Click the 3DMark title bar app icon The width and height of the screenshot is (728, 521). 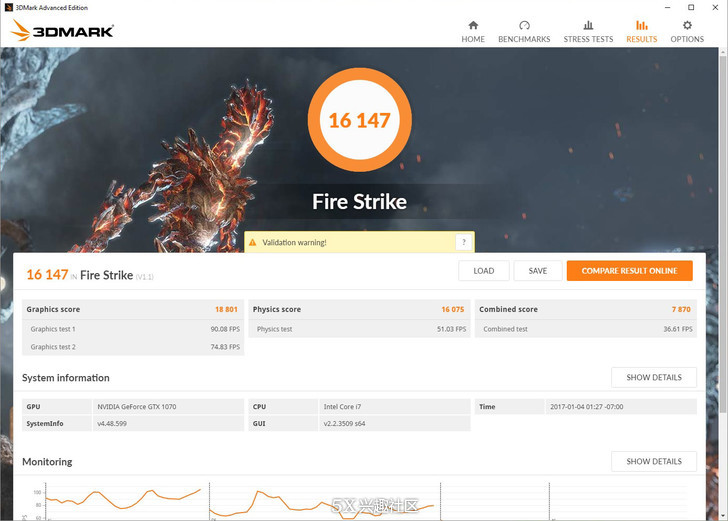click(x=8, y=7)
